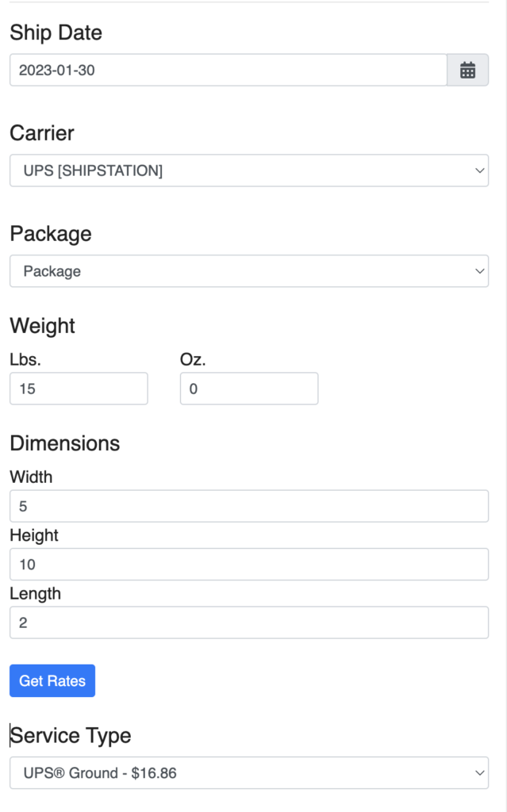507x812 pixels.
Task: Click the Package dropdown chevron arrow
Action: coord(479,271)
